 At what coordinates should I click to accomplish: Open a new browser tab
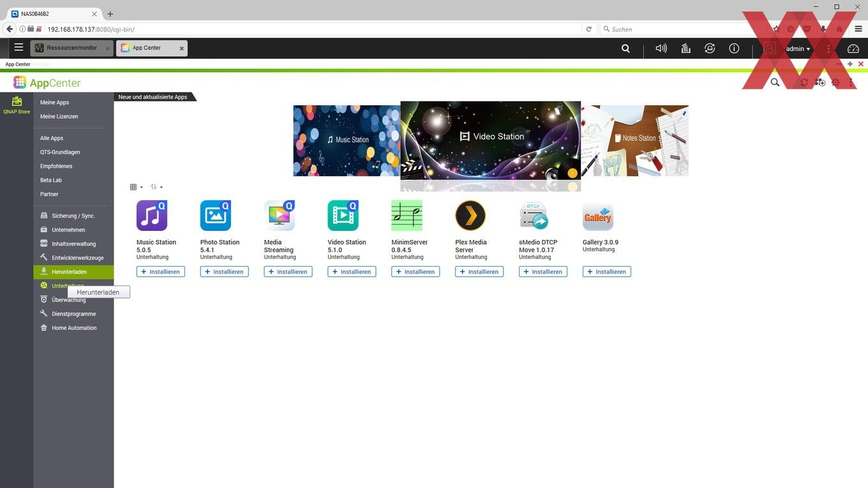point(110,13)
